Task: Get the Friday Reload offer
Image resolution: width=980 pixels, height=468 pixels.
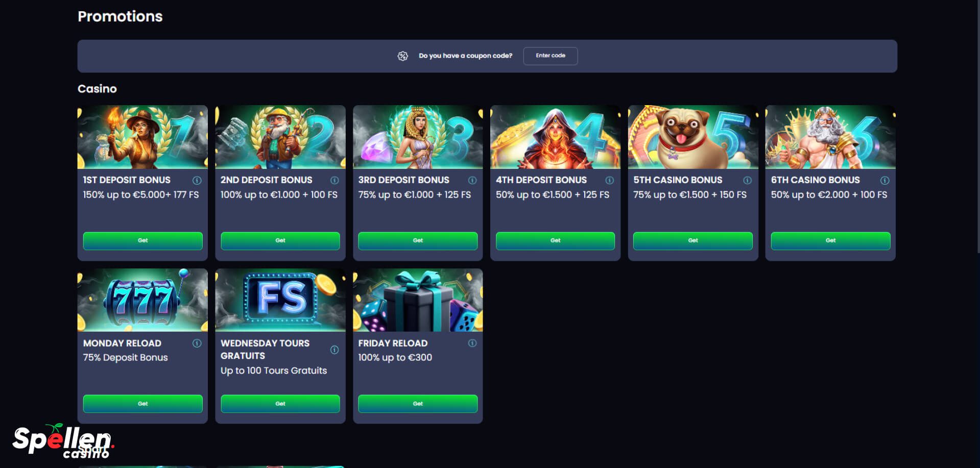Action: 418,404
